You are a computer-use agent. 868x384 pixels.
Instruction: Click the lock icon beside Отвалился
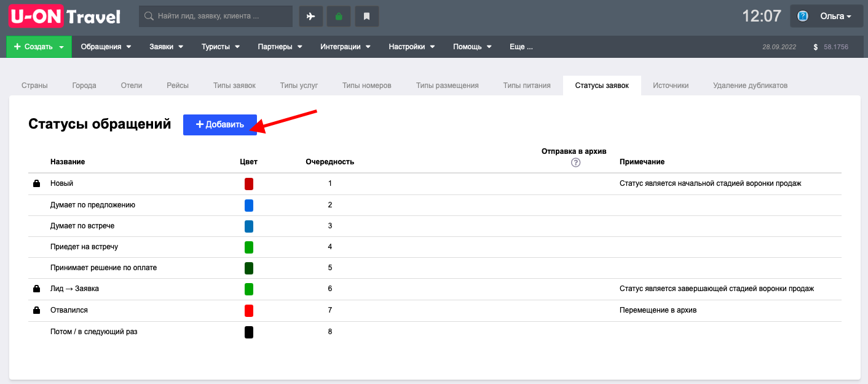click(36, 310)
